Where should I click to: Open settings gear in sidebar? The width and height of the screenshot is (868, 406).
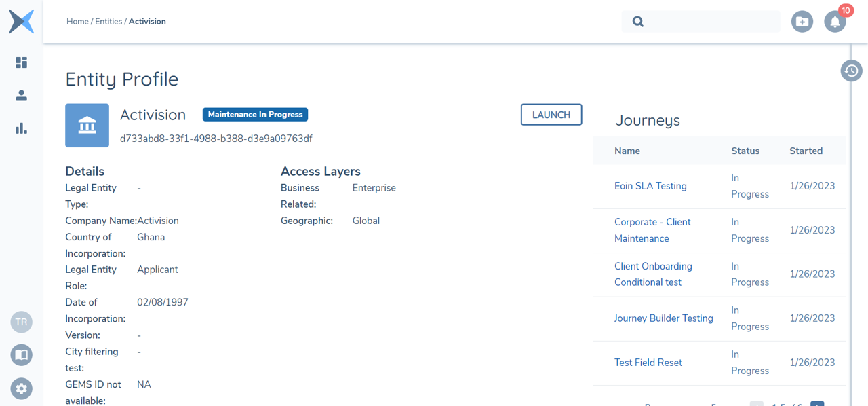click(x=21, y=388)
